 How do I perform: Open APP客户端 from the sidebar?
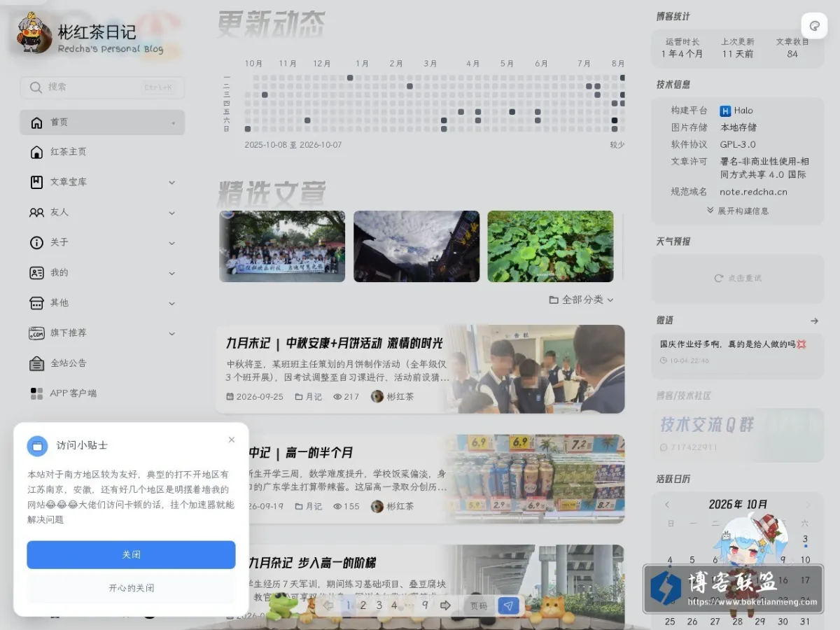point(102,393)
